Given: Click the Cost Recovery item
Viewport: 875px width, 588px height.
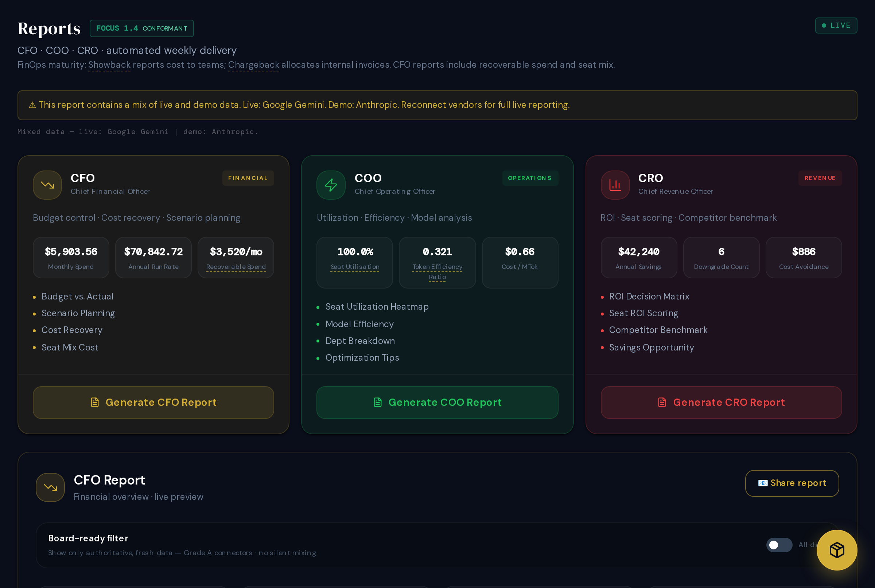Looking at the screenshot, I should [72, 330].
